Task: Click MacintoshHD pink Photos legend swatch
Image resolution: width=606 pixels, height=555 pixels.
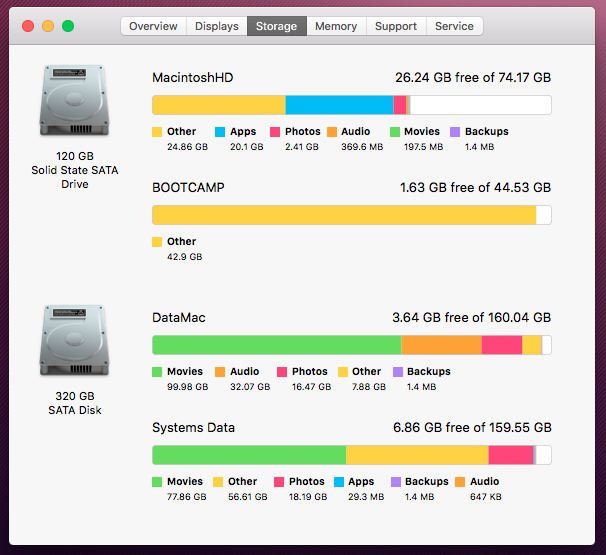Action: [275, 132]
